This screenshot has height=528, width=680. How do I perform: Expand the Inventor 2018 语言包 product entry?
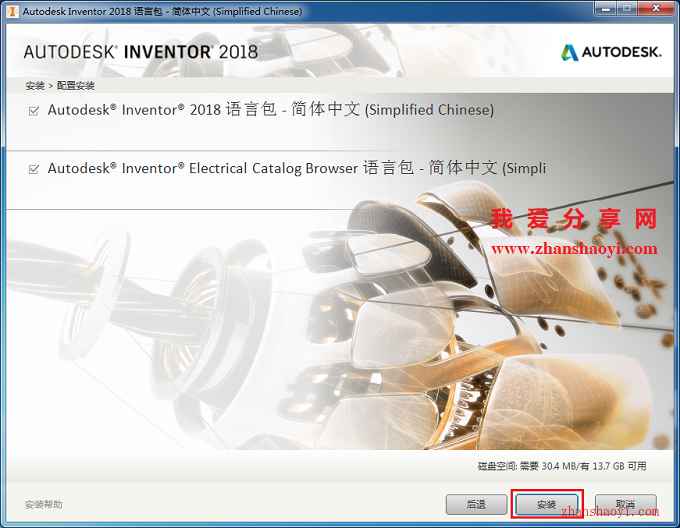point(271,110)
